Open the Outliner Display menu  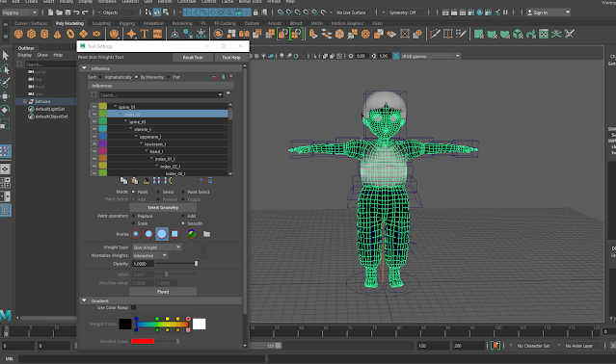click(x=24, y=55)
